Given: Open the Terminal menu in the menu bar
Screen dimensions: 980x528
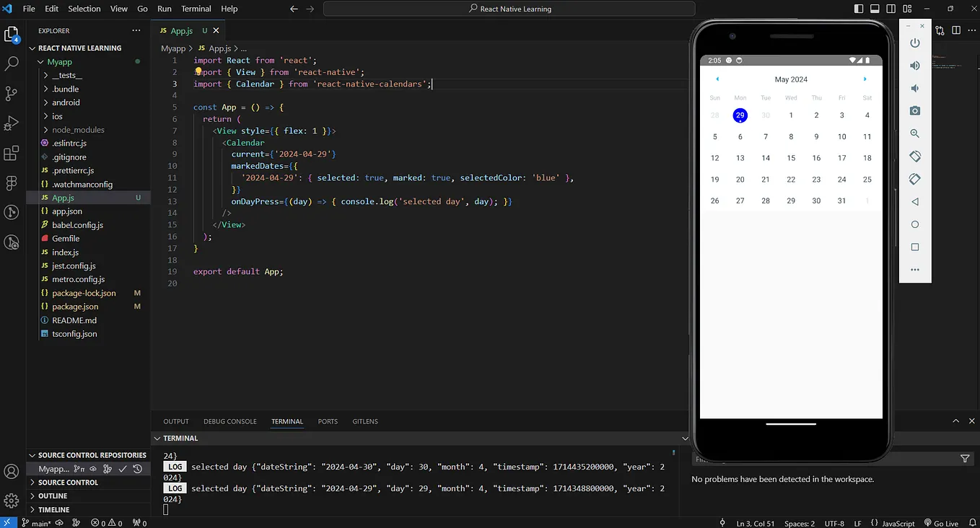Looking at the screenshot, I should point(196,9).
